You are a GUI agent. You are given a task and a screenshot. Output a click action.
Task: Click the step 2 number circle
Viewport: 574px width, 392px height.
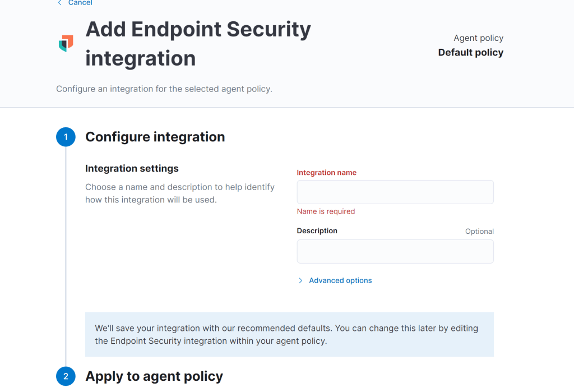[66, 376]
